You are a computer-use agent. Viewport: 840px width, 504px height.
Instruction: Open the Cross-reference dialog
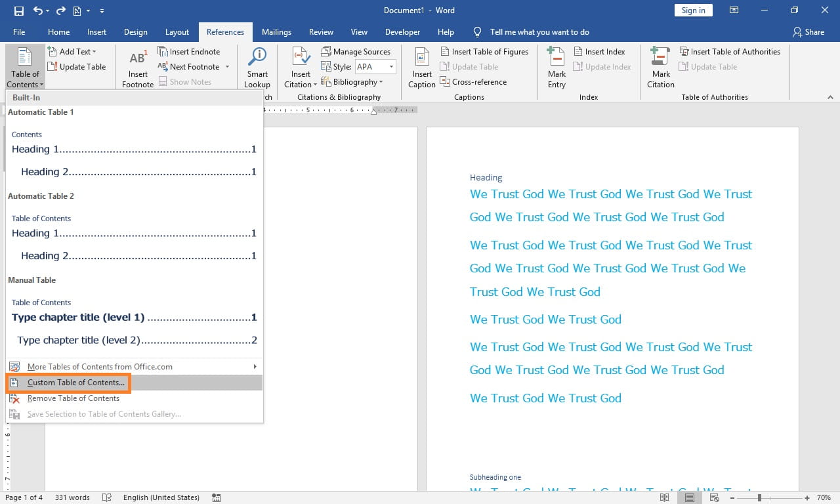click(x=474, y=81)
